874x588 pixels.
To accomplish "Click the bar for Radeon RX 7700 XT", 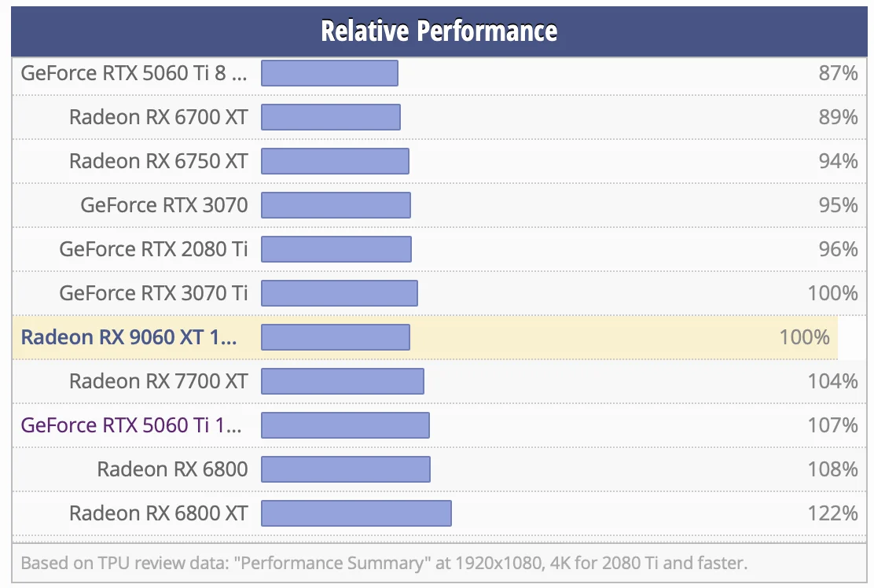I will point(343,381).
